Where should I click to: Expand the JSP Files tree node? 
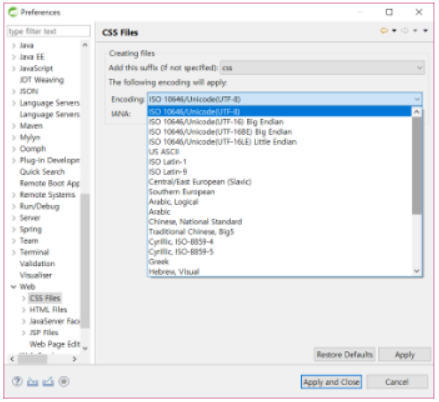pos(24,333)
